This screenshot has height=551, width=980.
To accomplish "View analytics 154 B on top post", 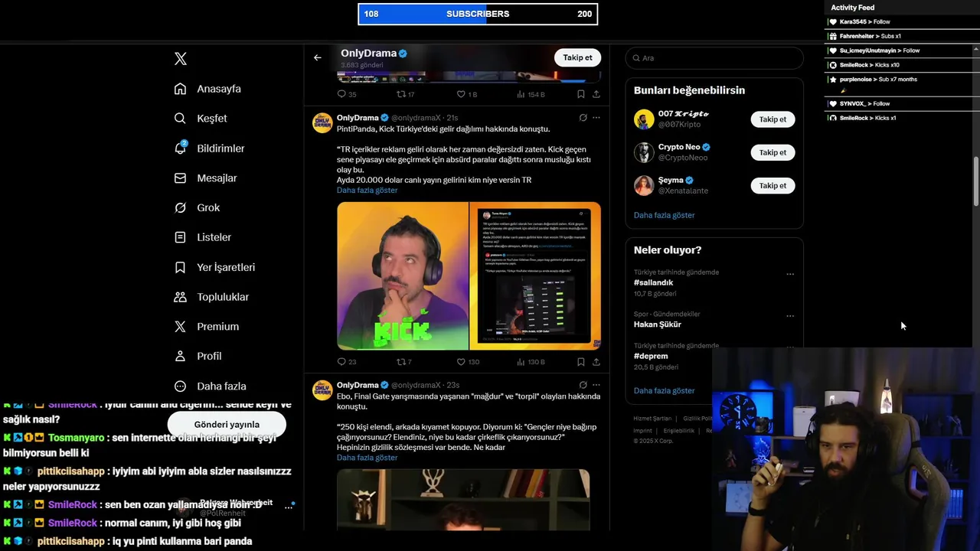I will coord(531,94).
